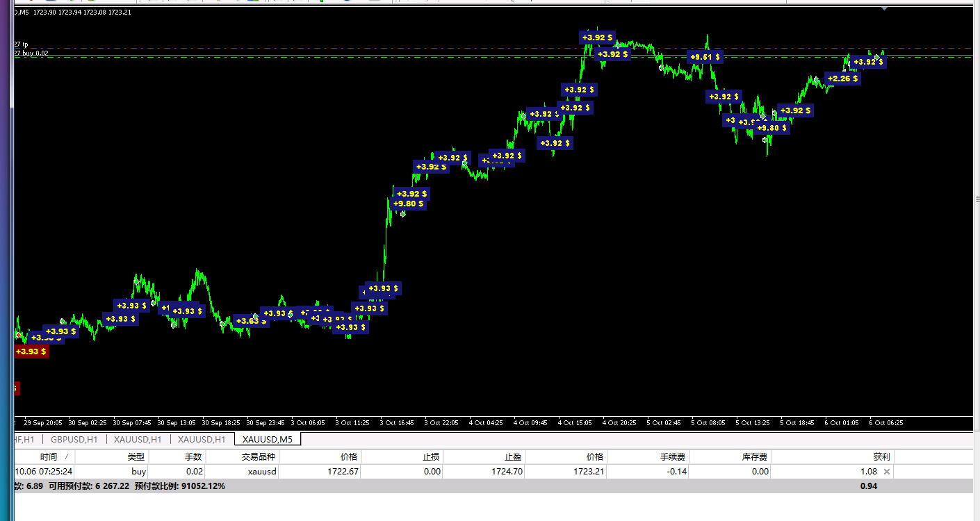Screen dimensions: 980x521
Task: Click the 29 Sep 20:05 time axis label
Action: tap(42, 422)
